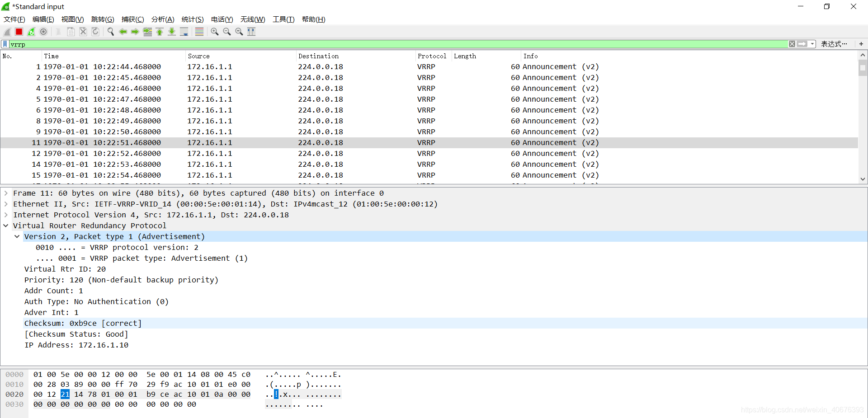Click the save capture file icon

71,32
